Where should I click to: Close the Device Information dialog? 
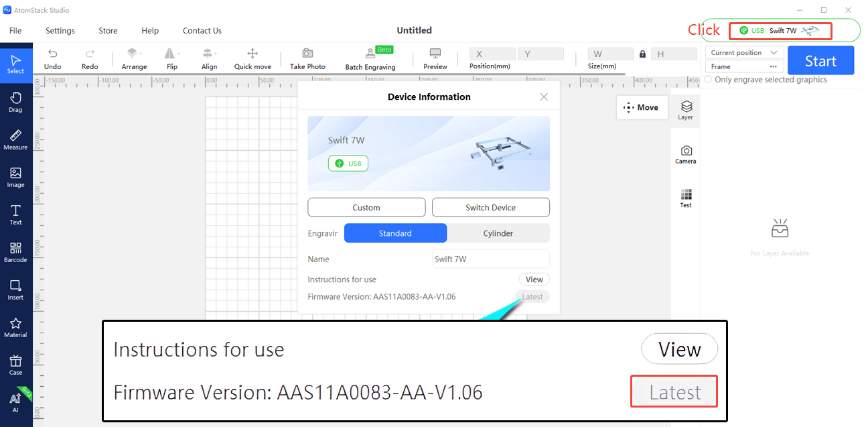[x=544, y=97]
